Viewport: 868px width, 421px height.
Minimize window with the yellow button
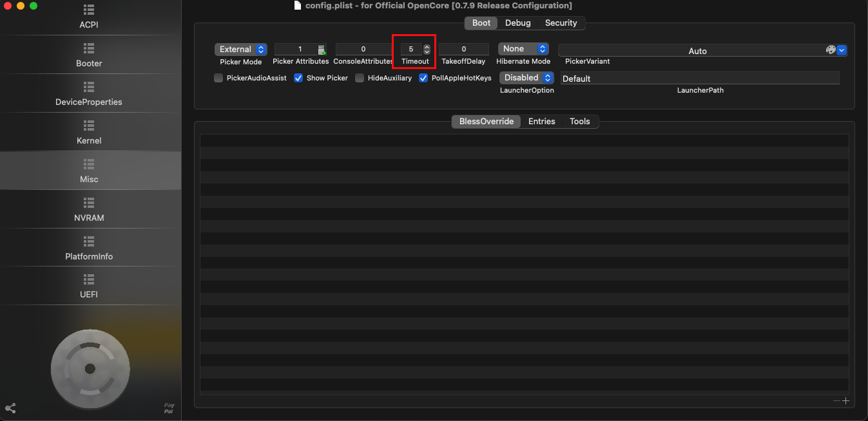21,6
